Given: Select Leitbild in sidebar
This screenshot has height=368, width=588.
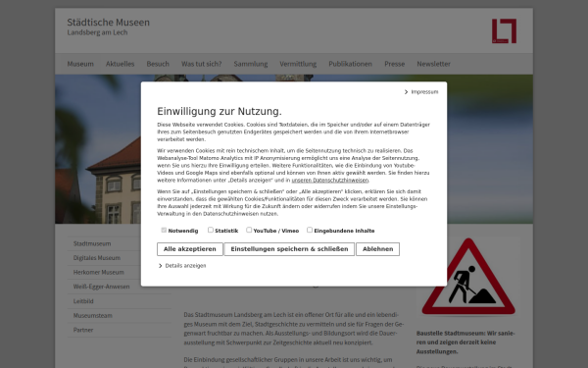Looking at the screenshot, I should (x=120, y=301).
